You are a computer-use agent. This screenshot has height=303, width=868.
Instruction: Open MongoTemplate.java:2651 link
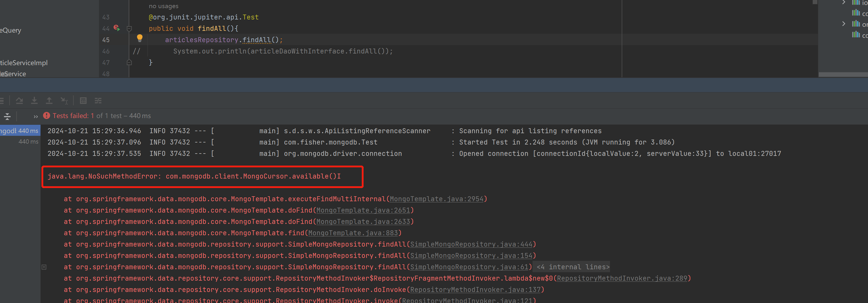point(363,211)
